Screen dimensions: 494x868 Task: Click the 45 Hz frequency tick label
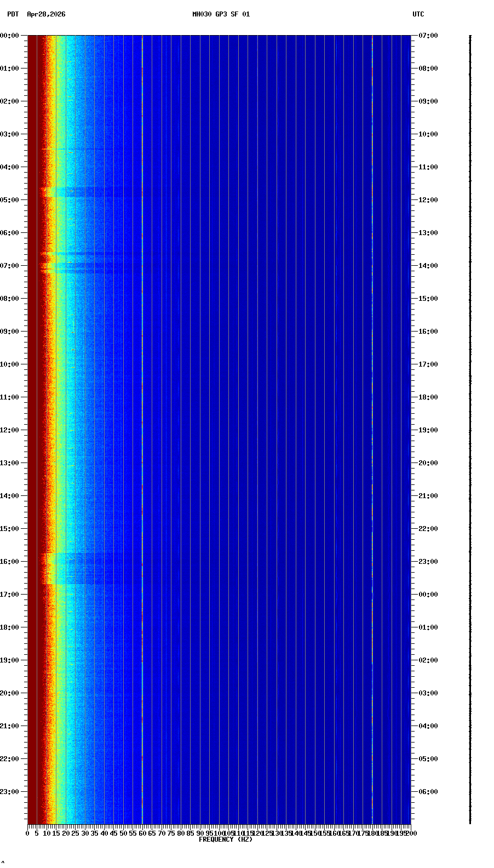coord(114,833)
